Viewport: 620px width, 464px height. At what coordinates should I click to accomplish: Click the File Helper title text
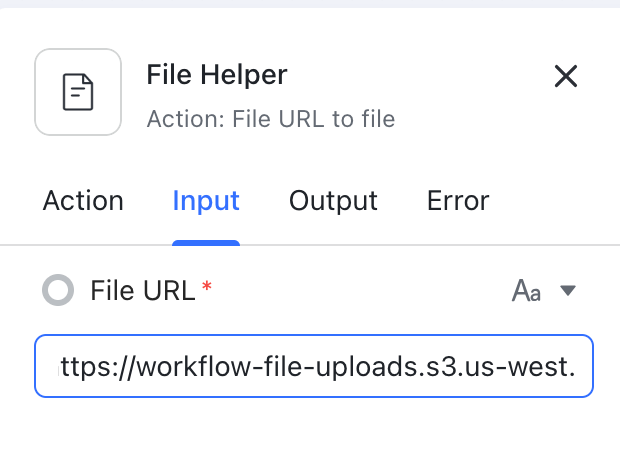(217, 75)
